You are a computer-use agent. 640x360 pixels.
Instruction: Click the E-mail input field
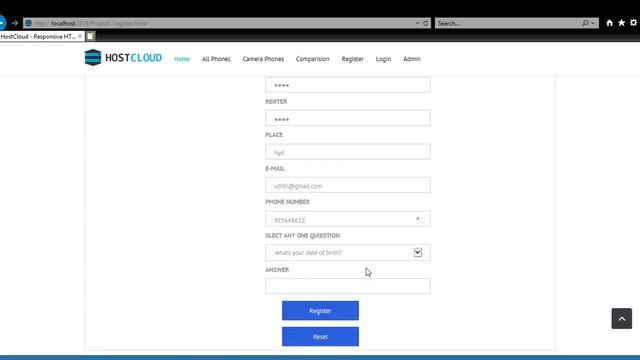[x=348, y=185]
